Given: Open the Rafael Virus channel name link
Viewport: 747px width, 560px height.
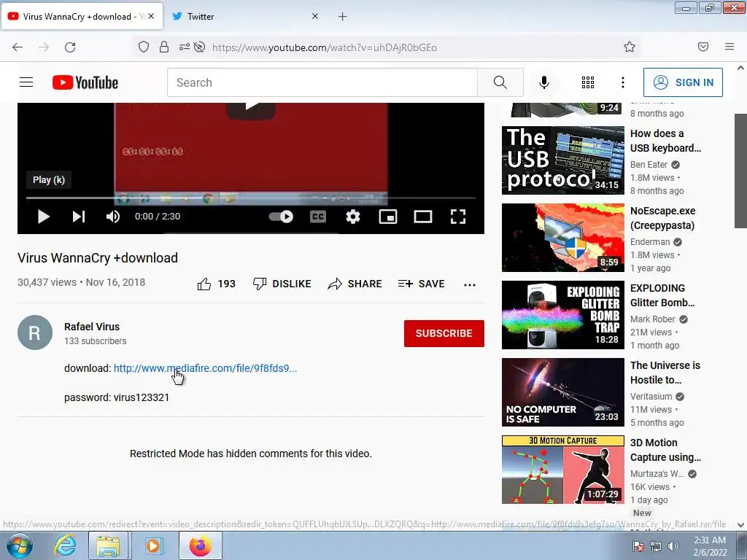Looking at the screenshot, I should 92,327.
